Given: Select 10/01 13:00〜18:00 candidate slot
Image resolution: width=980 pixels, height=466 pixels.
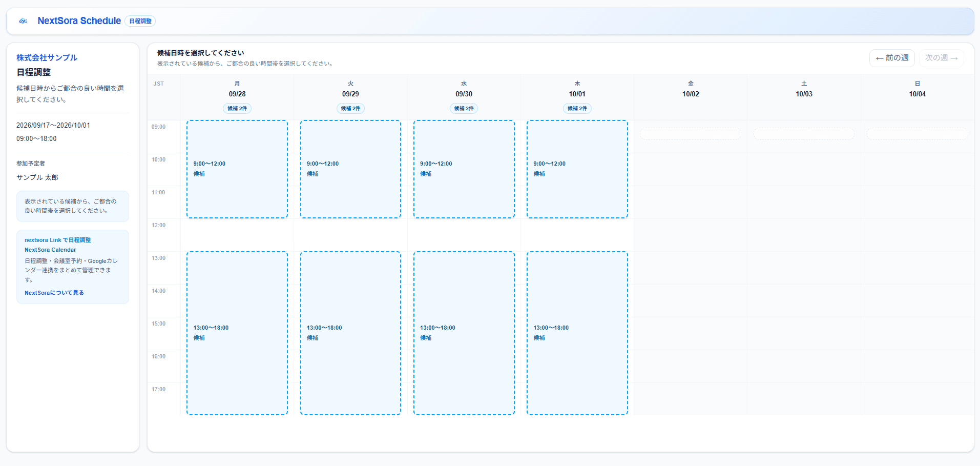Looking at the screenshot, I should [577, 333].
